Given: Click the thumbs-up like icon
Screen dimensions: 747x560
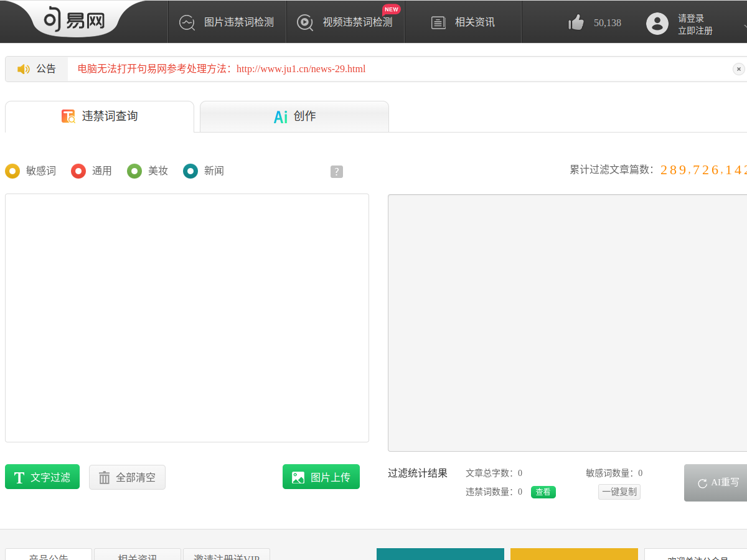Looking at the screenshot, I should pos(576,22).
